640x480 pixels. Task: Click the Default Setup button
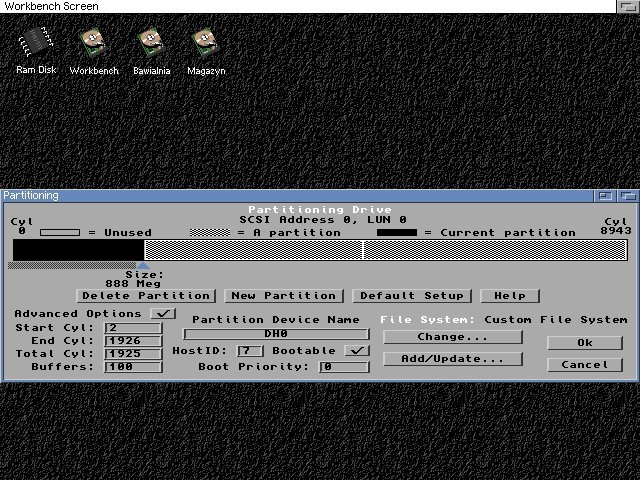point(412,296)
